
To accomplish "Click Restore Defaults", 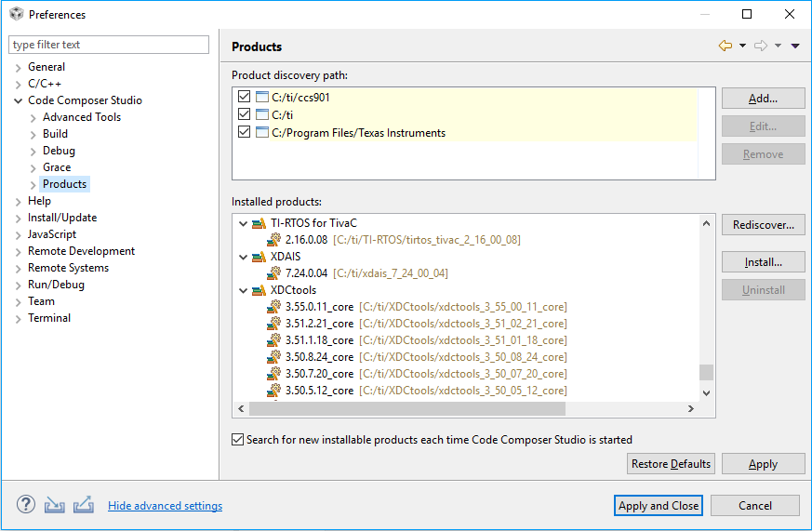I will [672, 464].
